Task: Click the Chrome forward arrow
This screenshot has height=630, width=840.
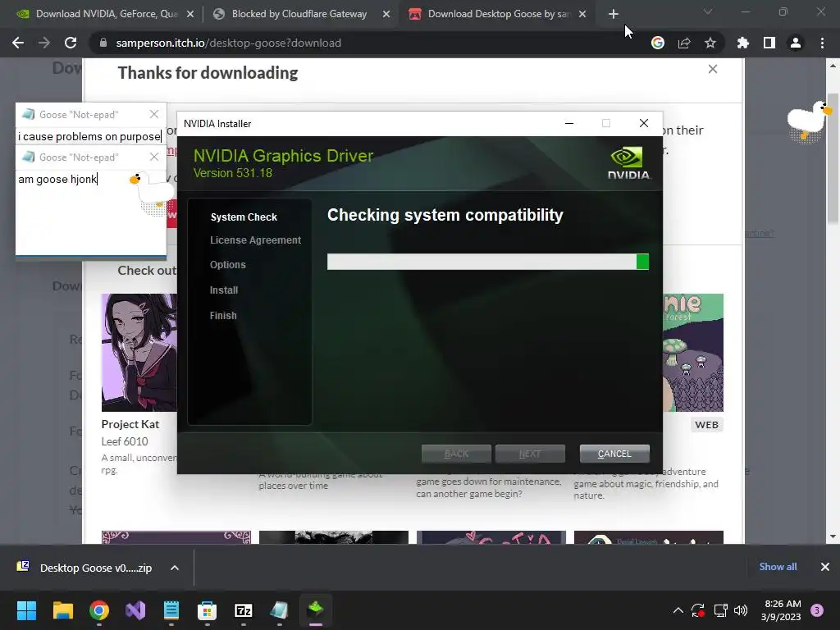Action: (x=44, y=43)
